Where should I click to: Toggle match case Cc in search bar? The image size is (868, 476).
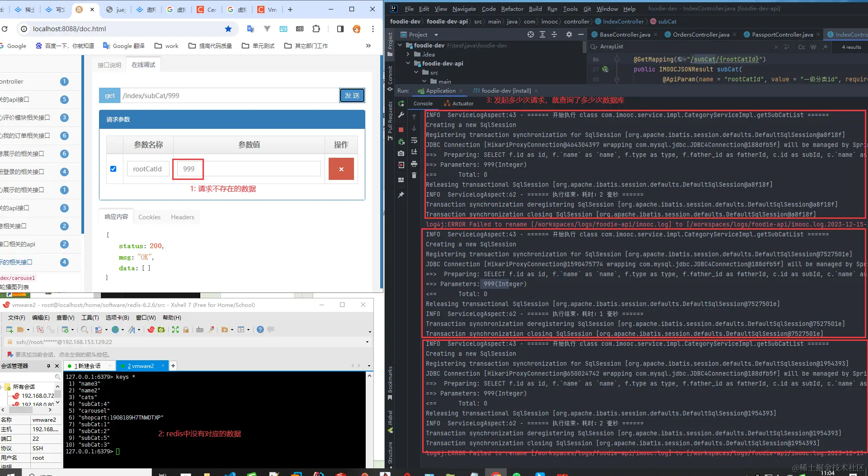tap(802, 47)
